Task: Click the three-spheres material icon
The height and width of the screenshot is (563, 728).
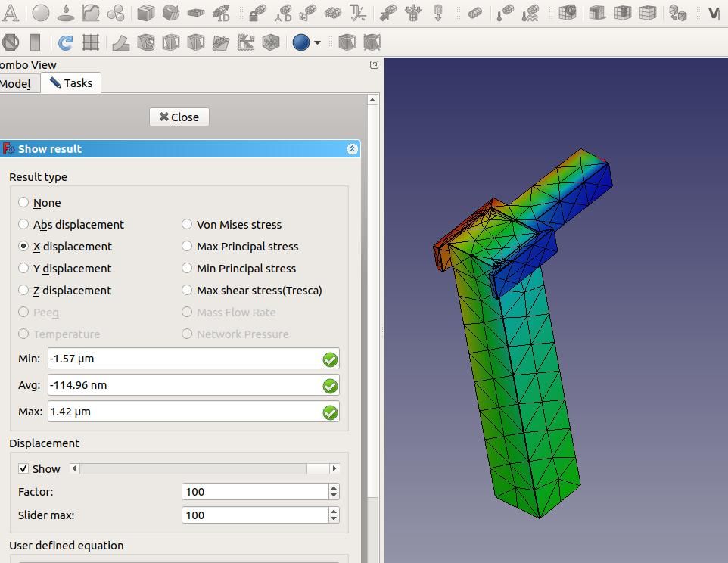Action: (116, 13)
